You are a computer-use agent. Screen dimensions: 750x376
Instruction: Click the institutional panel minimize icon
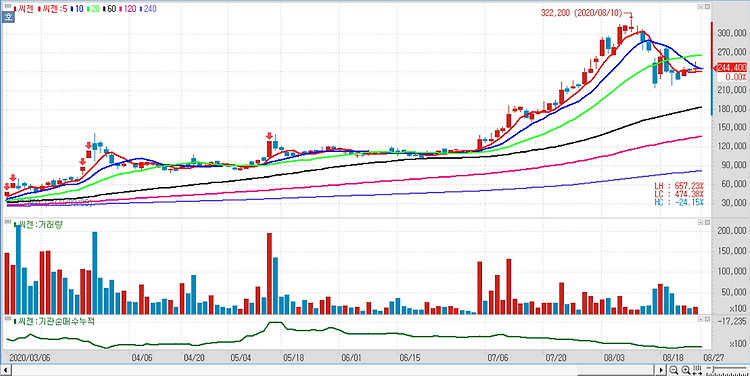[x=701, y=318]
